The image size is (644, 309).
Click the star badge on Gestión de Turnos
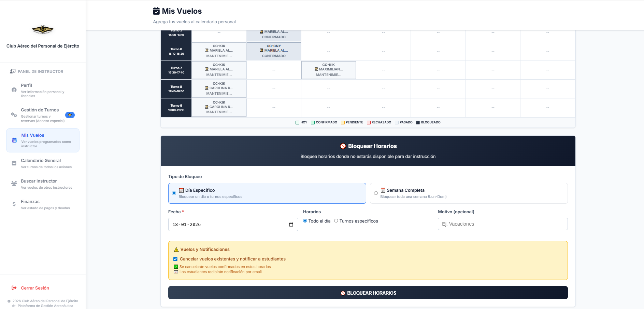pyautogui.click(x=70, y=115)
